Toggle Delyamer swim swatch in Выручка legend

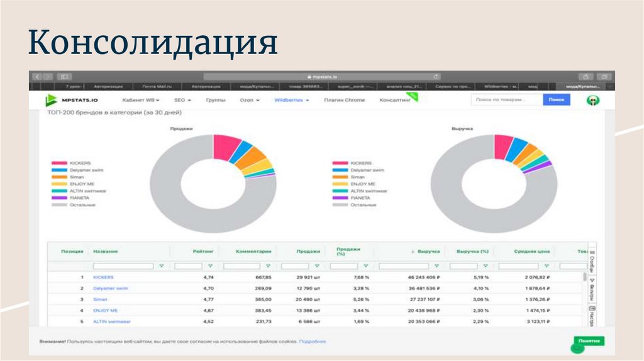click(340, 170)
